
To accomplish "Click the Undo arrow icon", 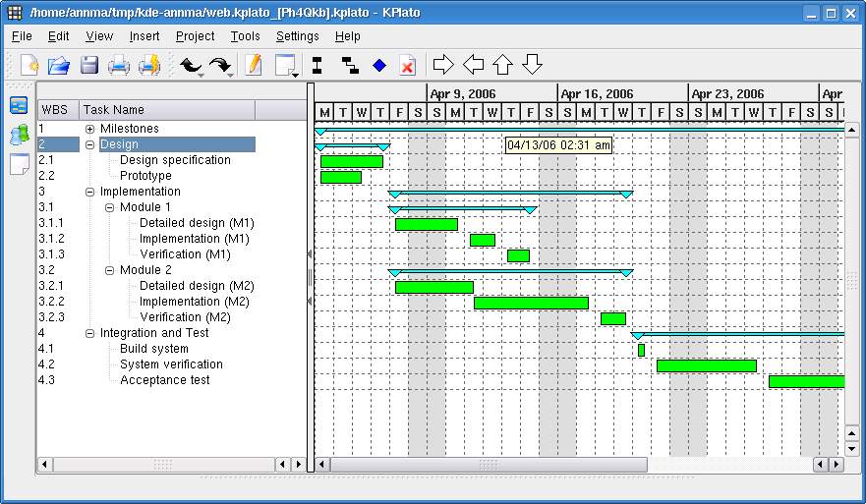I will pos(191,66).
